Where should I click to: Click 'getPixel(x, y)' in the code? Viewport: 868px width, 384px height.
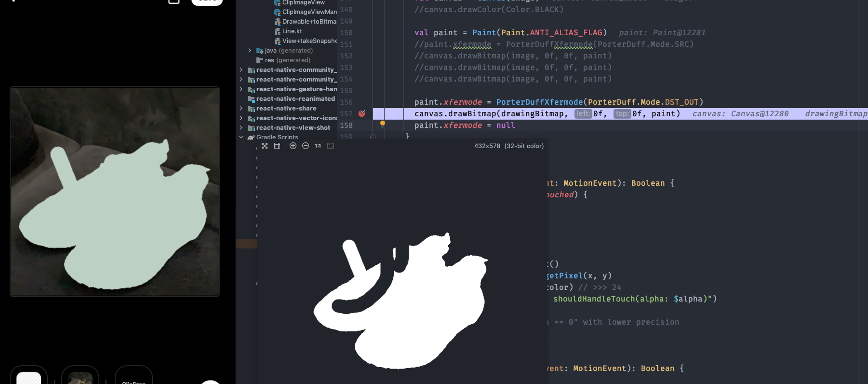click(579, 275)
